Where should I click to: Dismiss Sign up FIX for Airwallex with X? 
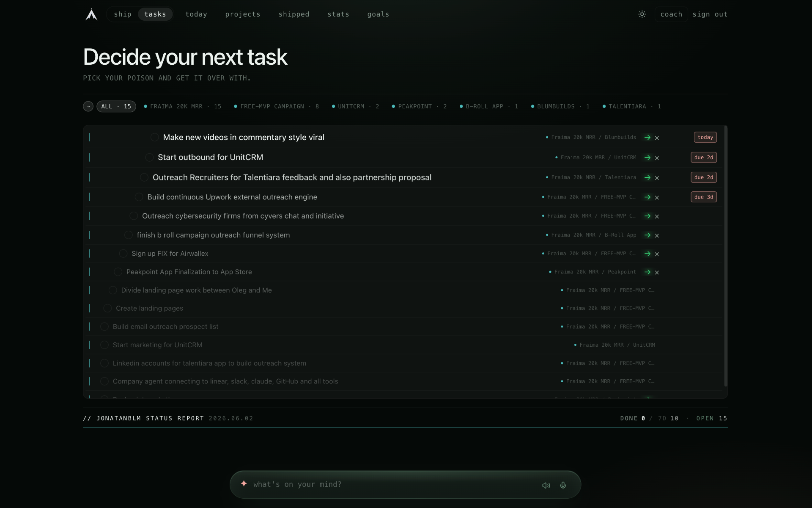657,254
